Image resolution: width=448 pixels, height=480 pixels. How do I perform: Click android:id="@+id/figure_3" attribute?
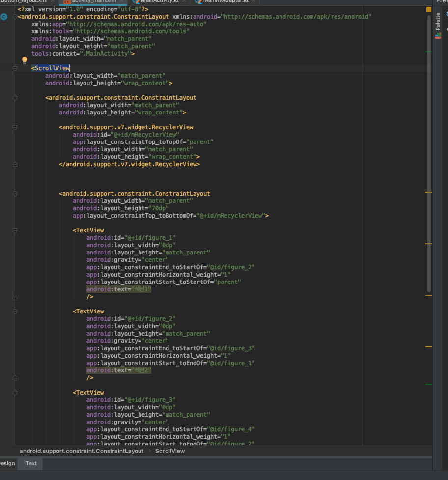coord(131,400)
